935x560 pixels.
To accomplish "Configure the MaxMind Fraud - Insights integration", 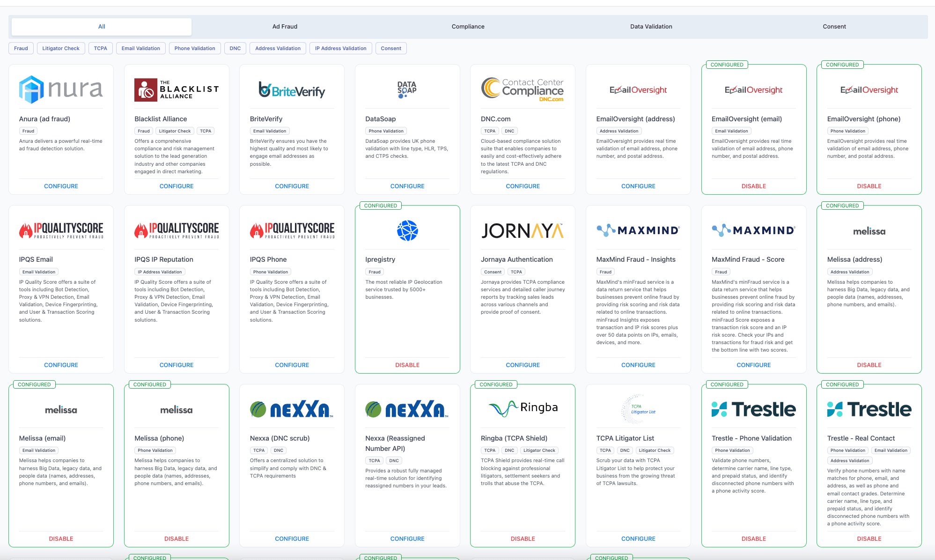I will 638,365.
